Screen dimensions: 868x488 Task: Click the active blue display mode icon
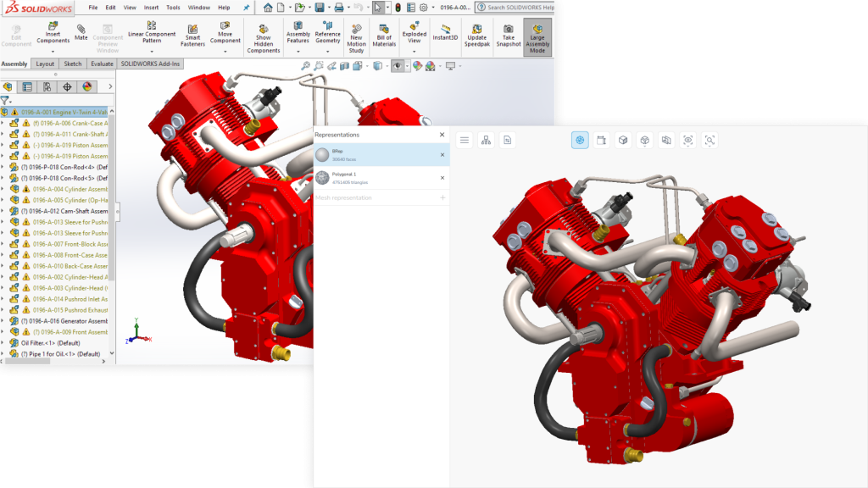click(x=580, y=140)
